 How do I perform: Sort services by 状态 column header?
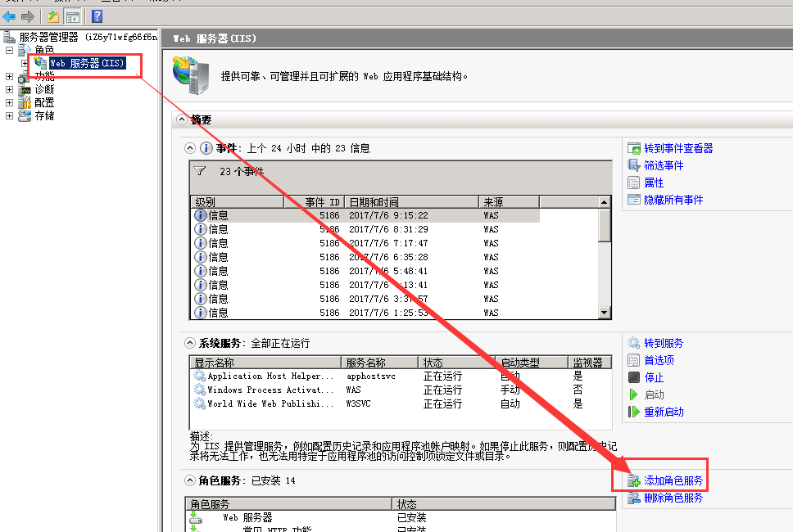[x=456, y=363]
